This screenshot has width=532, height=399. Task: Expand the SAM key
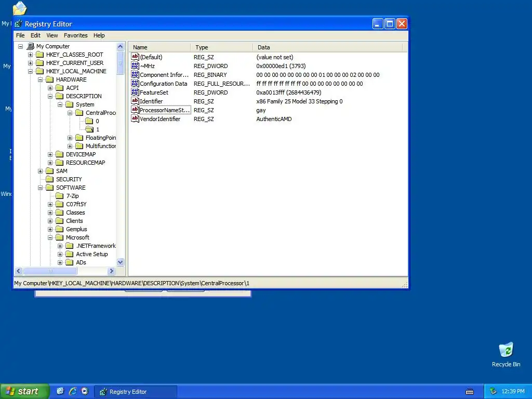40,171
